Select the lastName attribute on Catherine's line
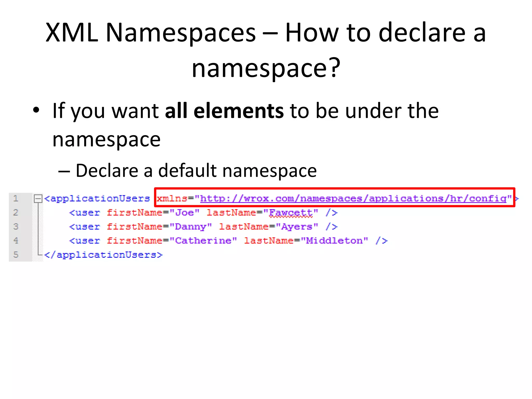Viewport: 532px width, 399px height. click(x=269, y=241)
